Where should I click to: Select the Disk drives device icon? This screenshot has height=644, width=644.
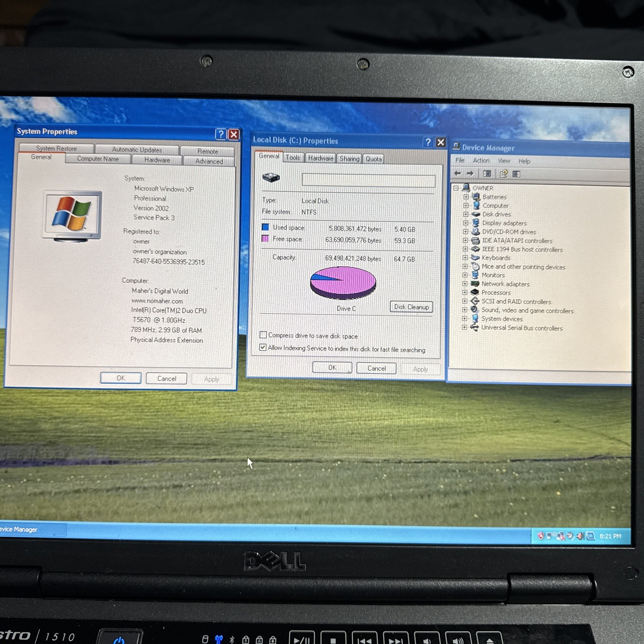(x=476, y=214)
